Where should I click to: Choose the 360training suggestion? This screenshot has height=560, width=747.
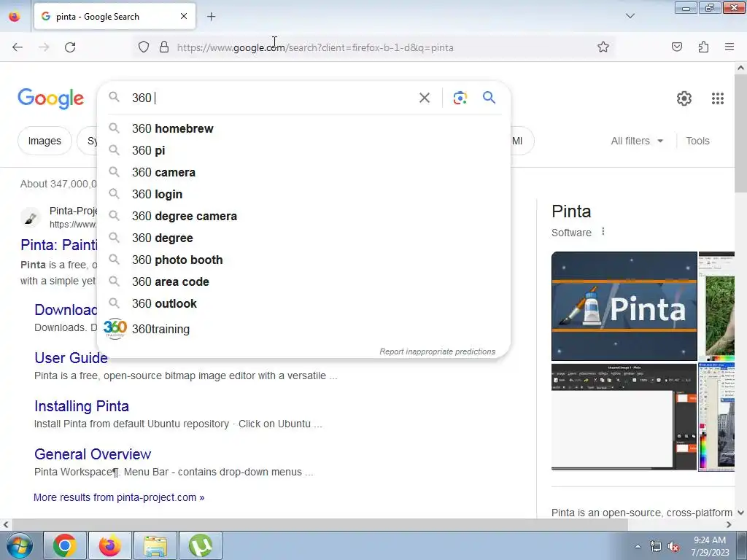tap(303, 329)
